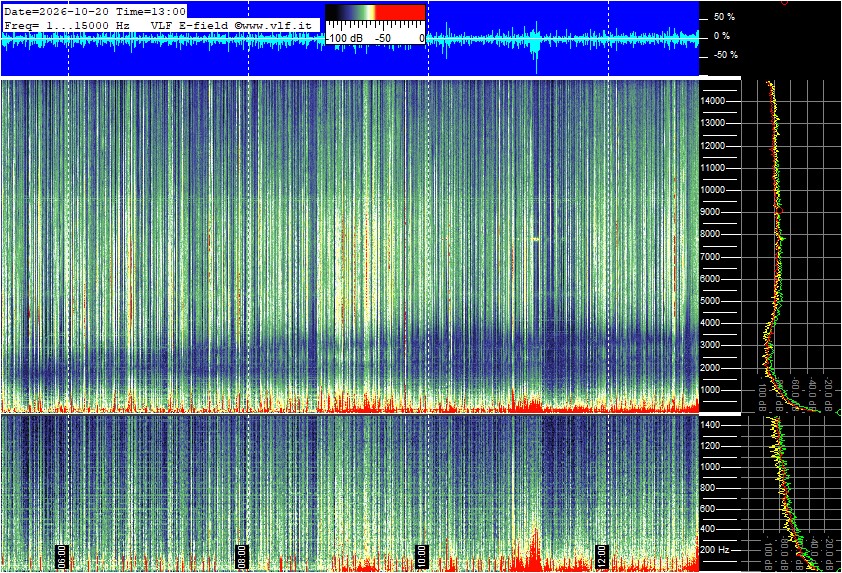Click the large downward spike in waveform
The image size is (842, 573).
coord(535,54)
